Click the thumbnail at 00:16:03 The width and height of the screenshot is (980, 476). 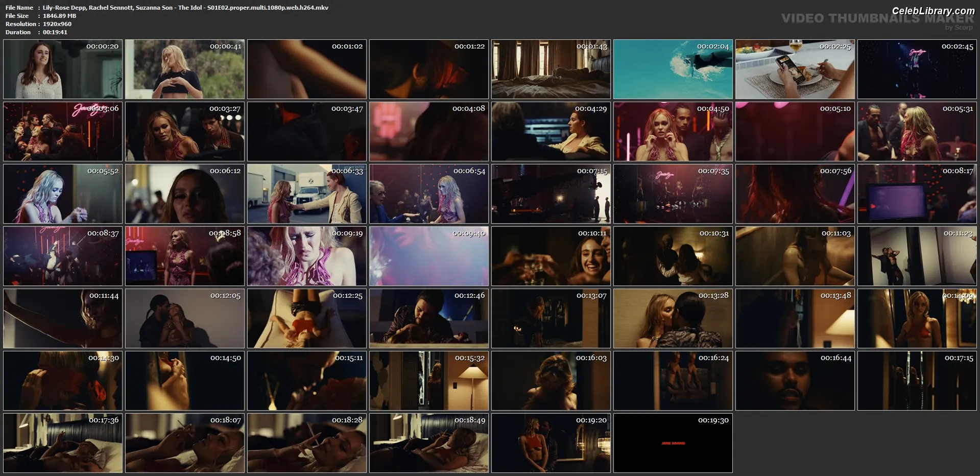(551, 380)
